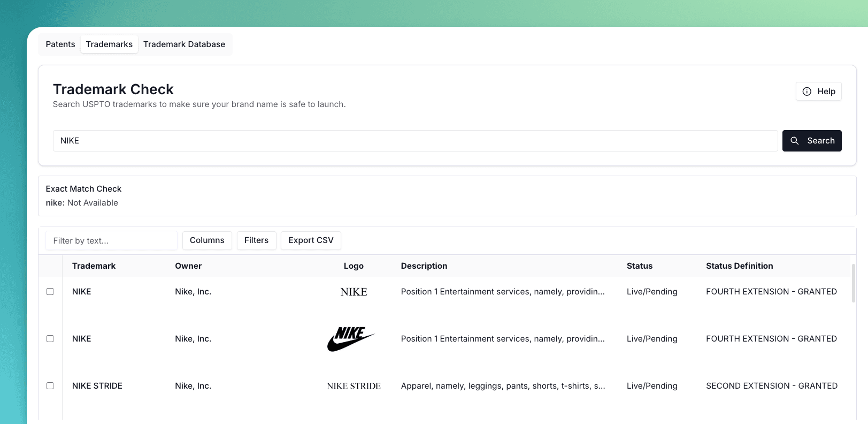Viewport: 868px width, 424px height.
Task: Click the Trademark column header
Action: (x=94, y=266)
